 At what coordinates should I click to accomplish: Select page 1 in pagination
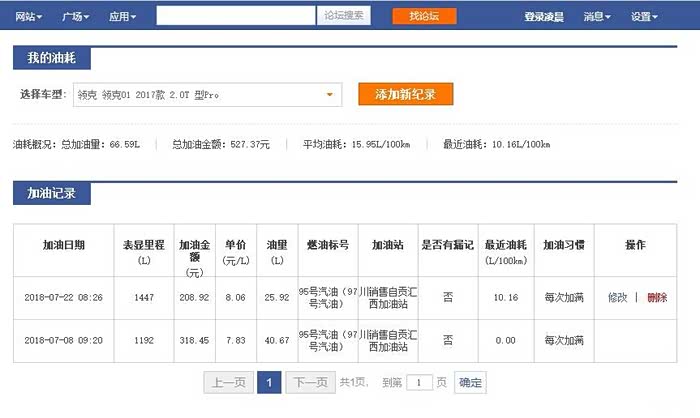point(268,382)
